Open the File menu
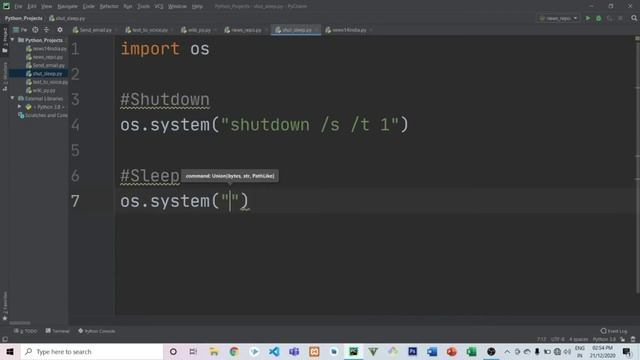The width and height of the screenshot is (640, 360). tap(18, 7)
